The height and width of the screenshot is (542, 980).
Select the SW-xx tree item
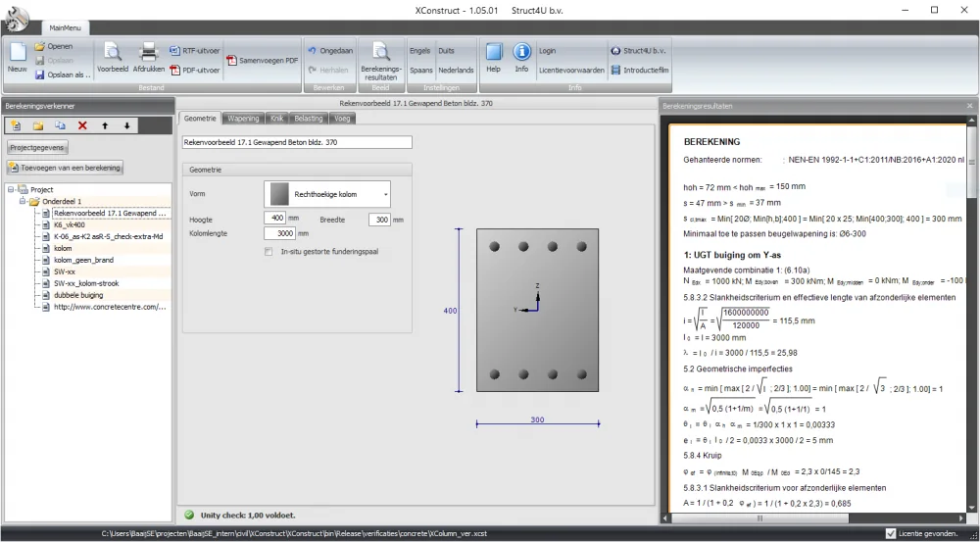65,271
